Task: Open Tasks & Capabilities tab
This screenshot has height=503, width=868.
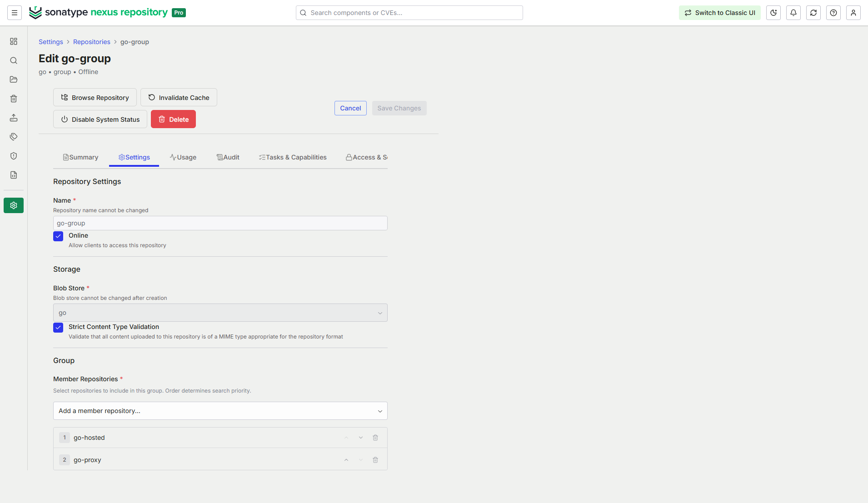Action: 293,157
